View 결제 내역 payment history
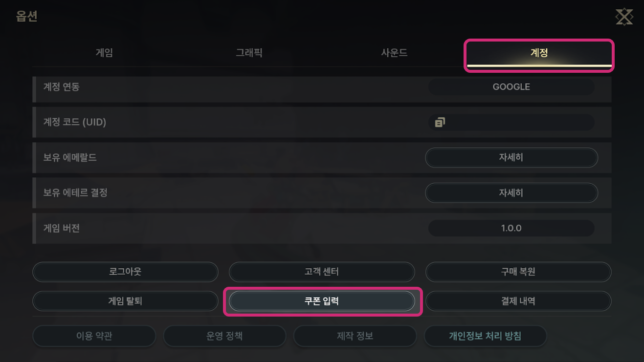 518,301
